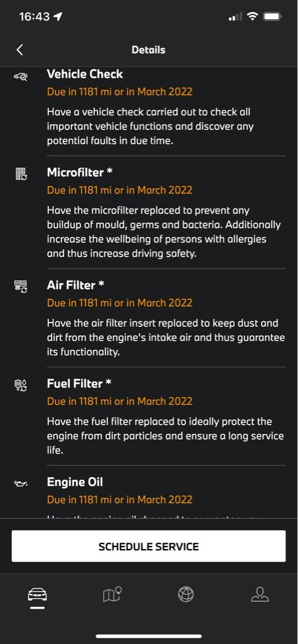Tap the Schedule Service button

pyautogui.click(x=148, y=546)
